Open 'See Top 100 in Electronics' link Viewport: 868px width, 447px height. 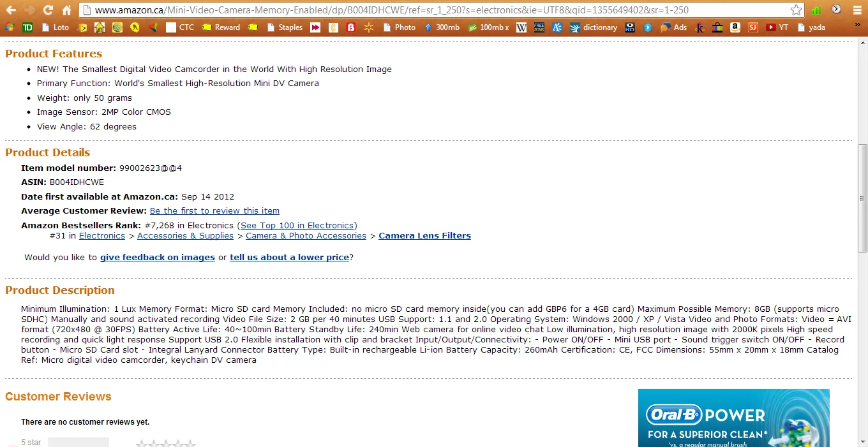pyautogui.click(x=297, y=225)
